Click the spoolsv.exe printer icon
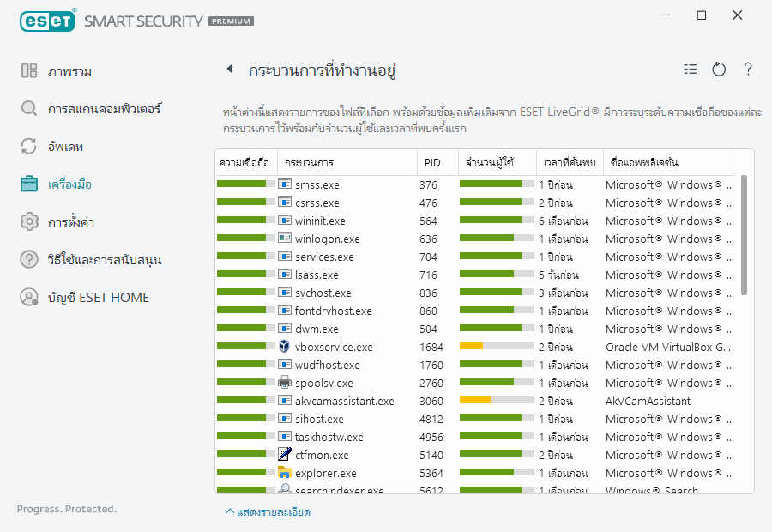The height and width of the screenshot is (532, 772). [x=285, y=383]
